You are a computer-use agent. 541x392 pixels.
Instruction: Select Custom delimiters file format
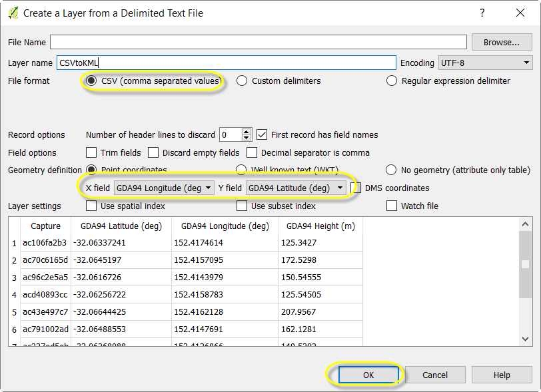click(242, 81)
